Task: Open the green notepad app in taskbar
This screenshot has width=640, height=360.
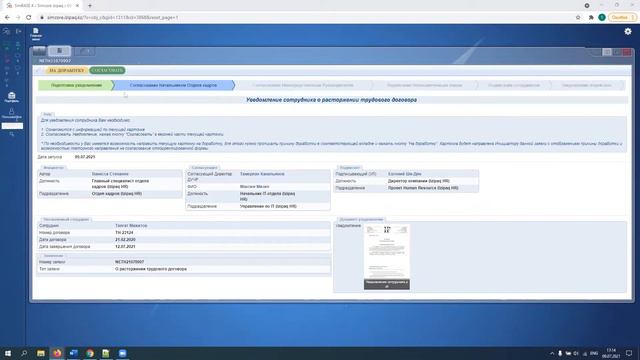Action: pos(106,353)
